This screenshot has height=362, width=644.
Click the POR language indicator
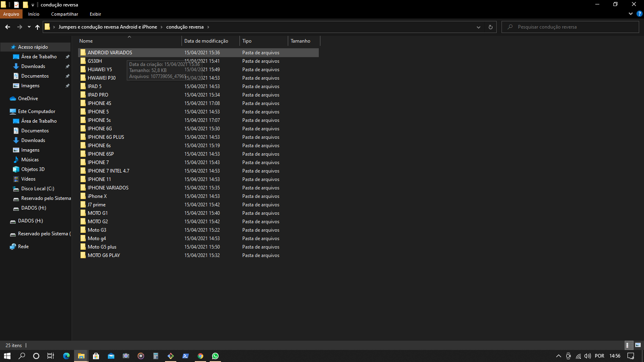click(x=599, y=356)
